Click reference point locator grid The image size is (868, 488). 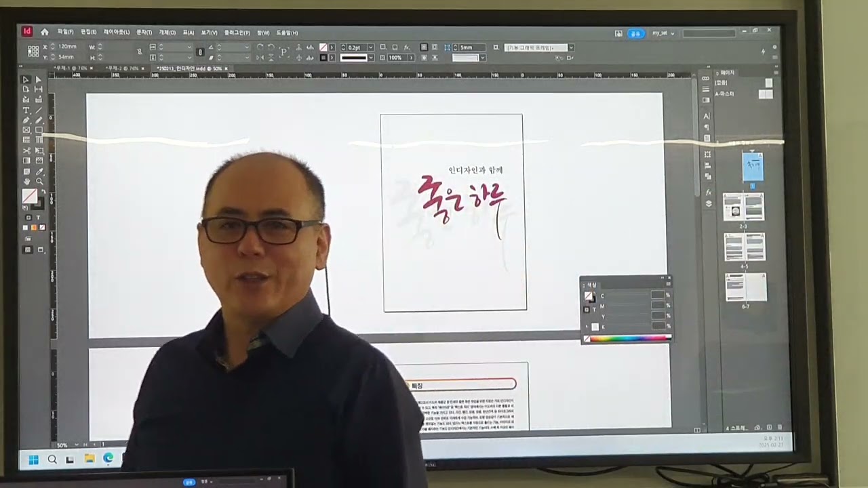pyautogui.click(x=33, y=52)
